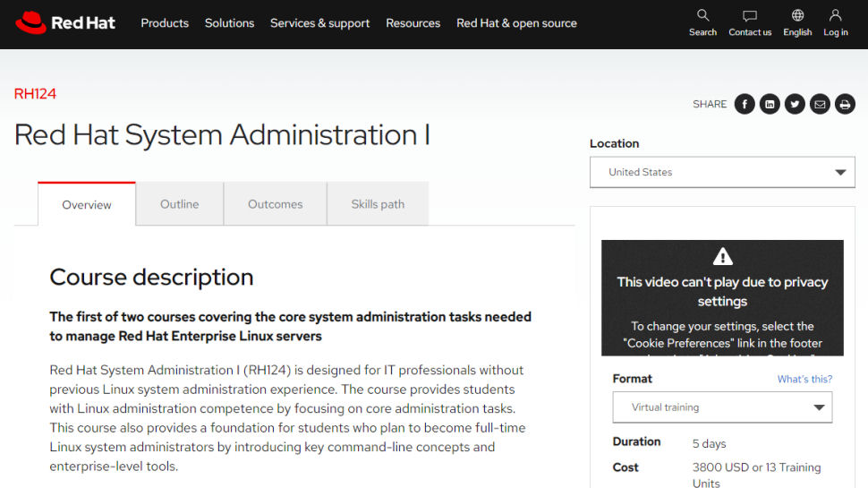Click the SHARE label
Viewport: 868px width, 488px height.
[709, 104]
